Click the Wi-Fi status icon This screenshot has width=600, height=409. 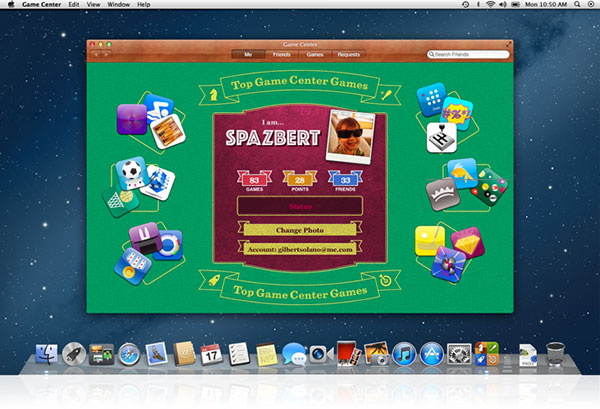490,4
